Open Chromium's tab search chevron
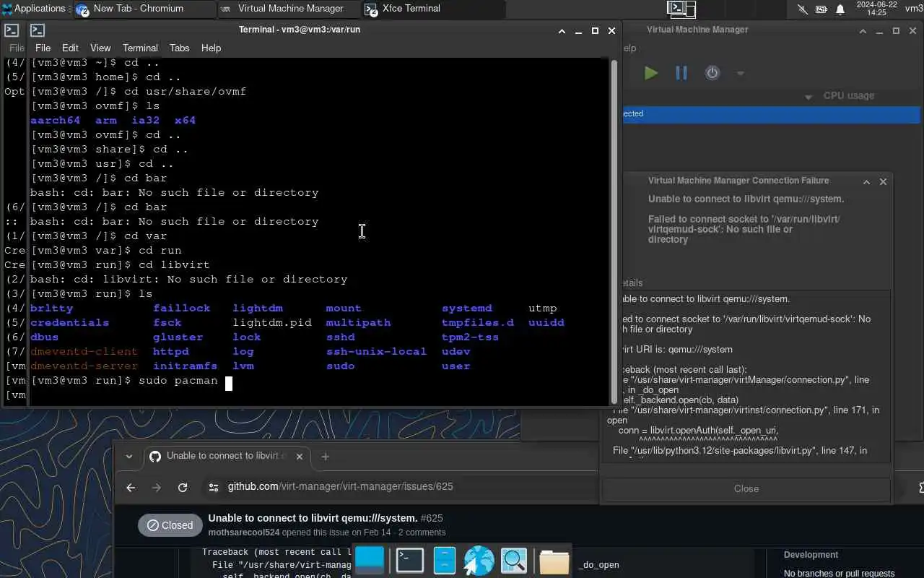The height and width of the screenshot is (578, 924). [x=129, y=456]
